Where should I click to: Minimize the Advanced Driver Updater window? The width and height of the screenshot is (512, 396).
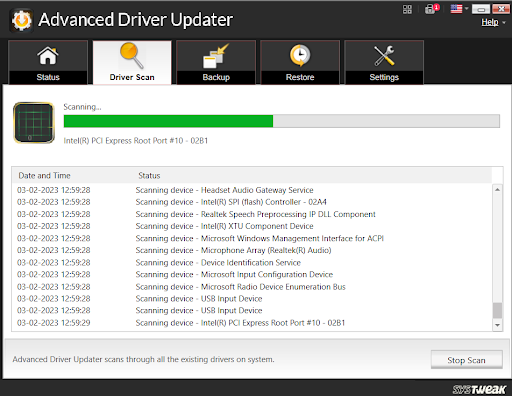click(481, 9)
